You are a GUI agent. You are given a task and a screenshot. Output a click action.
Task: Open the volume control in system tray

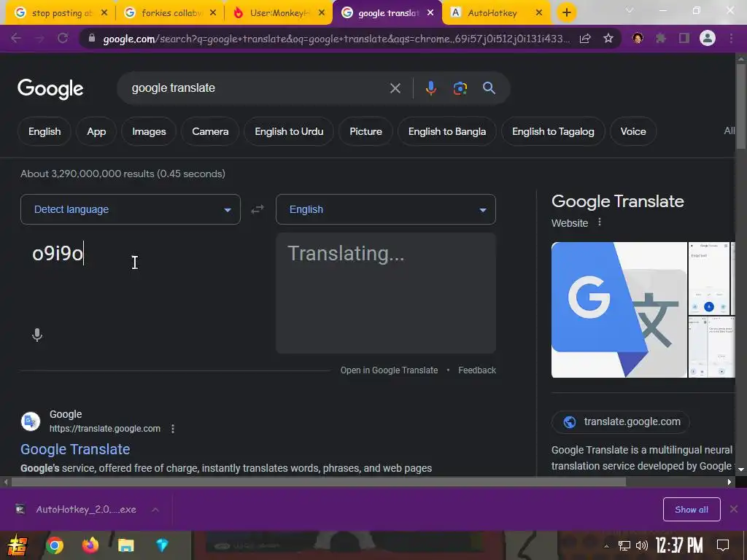642,545
